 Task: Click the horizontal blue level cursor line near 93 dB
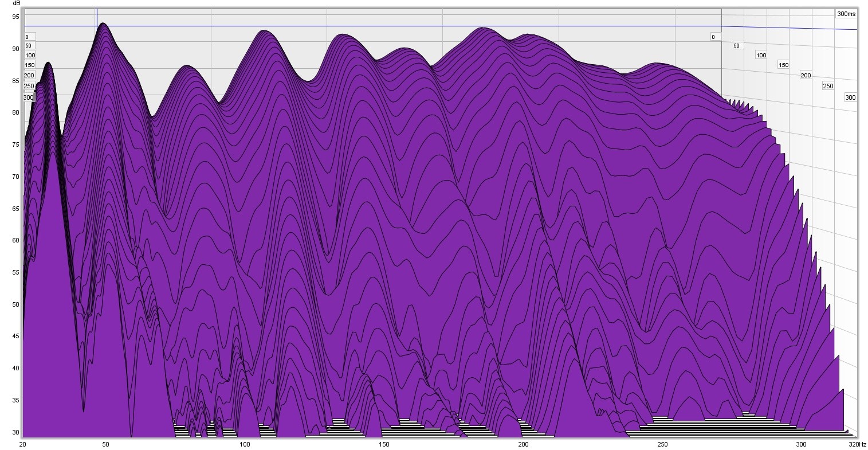point(372,26)
